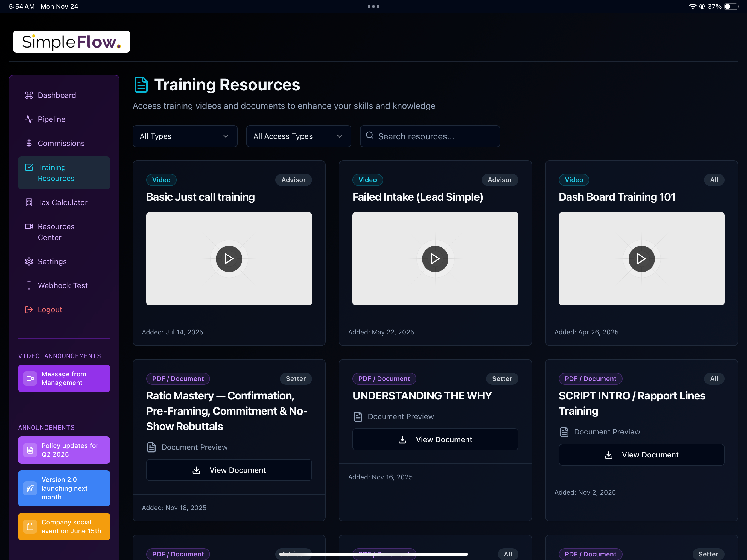Image resolution: width=747 pixels, height=560 pixels.
Task: Tap the battery indicator in status bar
Action: point(731,6)
